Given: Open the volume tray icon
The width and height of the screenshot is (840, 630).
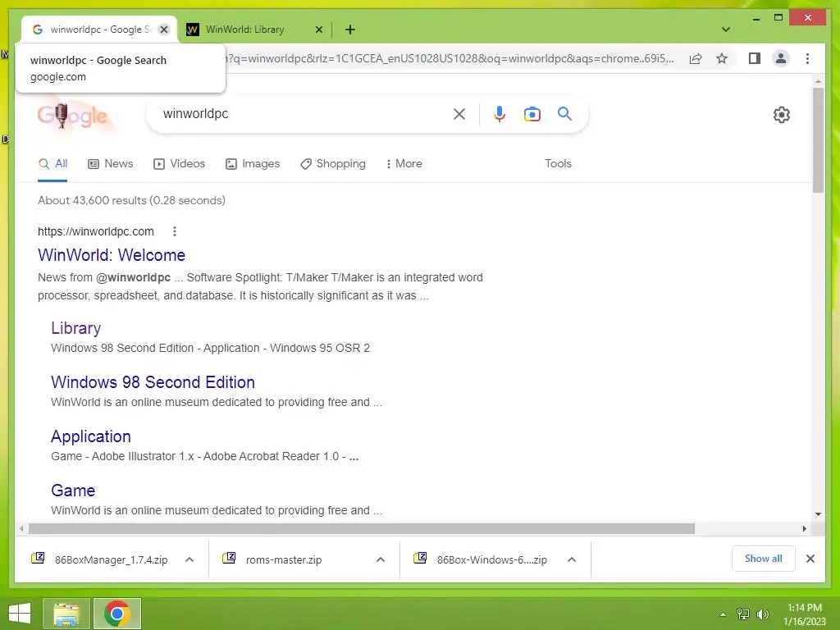Looking at the screenshot, I should coord(763,614).
